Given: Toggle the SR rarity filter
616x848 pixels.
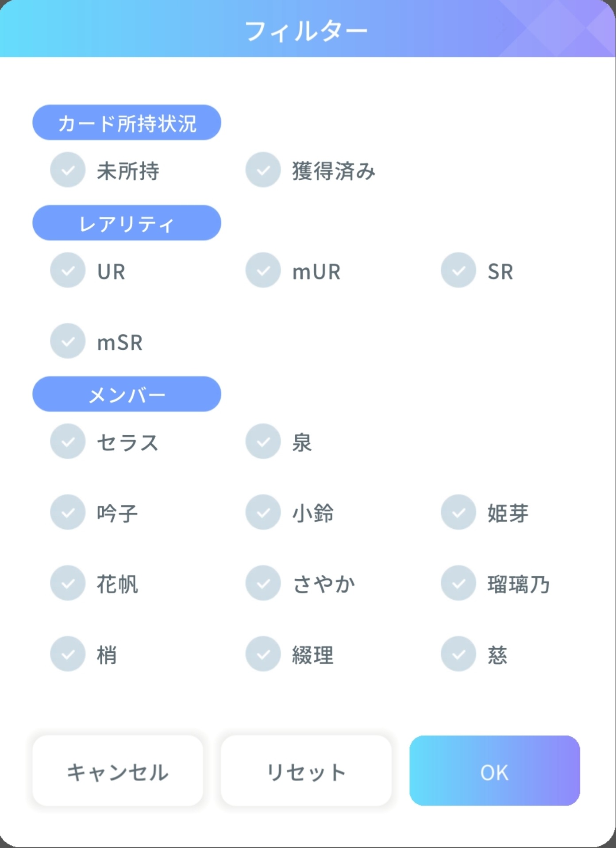Looking at the screenshot, I should point(458,271).
